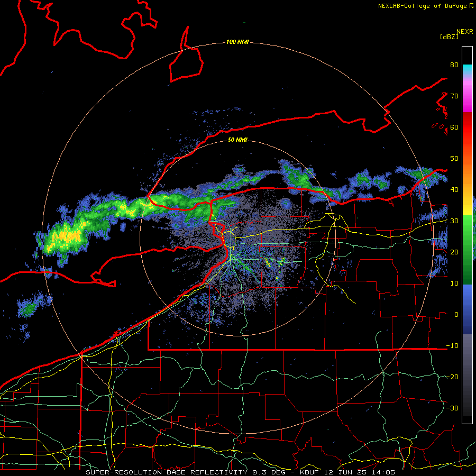Click the 50 dBZ scale value
The image size is (476, 476).
(x=454, y=159)
